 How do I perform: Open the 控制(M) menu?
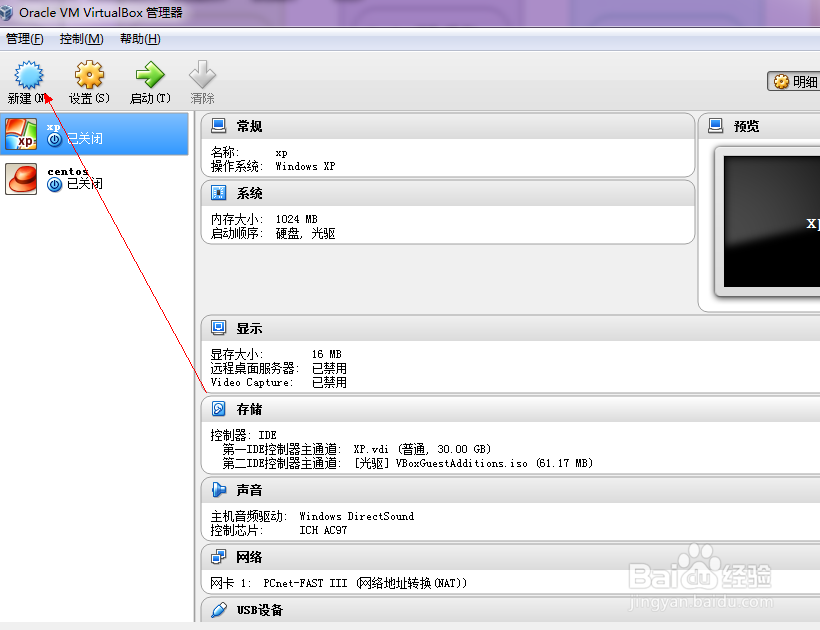80,38
